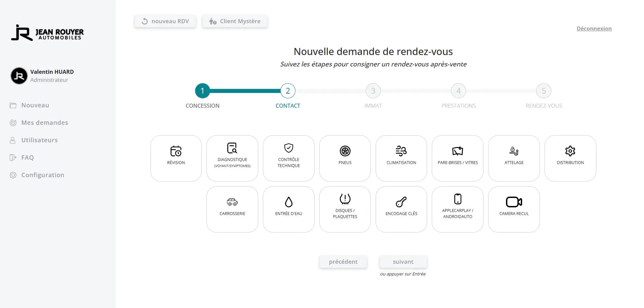The height and width of the screenshot is (308, 644).
Task: Click the Déconnexion link
Action: tap(594, 29)
